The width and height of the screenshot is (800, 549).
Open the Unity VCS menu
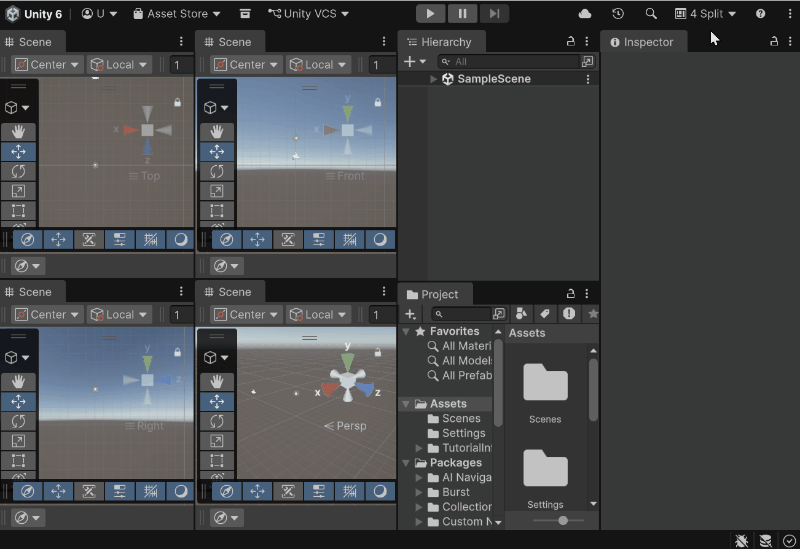pyautogui.click(x=308, y=14)
